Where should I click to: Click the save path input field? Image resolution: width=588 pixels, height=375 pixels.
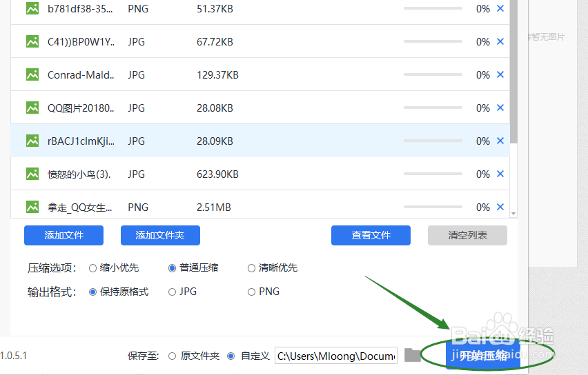pyautogui.click(x=336, y=356)
